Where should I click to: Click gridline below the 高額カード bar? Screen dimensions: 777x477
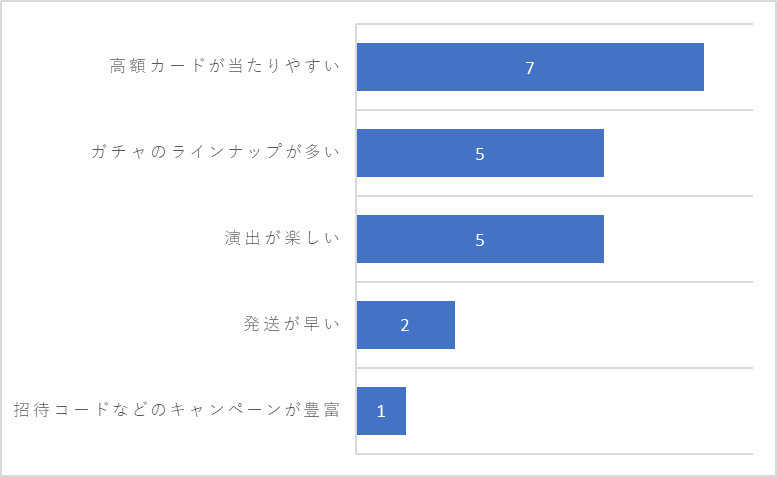coord(555,110)
